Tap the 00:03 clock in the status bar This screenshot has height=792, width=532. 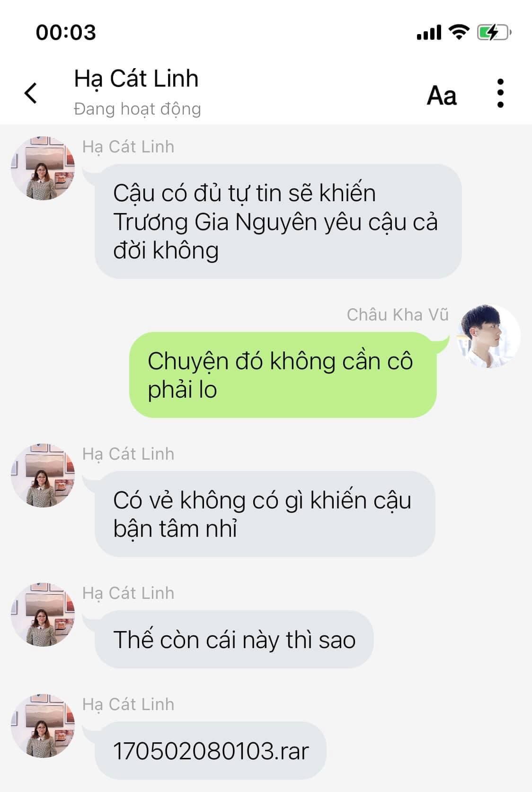pyautogui.click(x=66, y=33)
